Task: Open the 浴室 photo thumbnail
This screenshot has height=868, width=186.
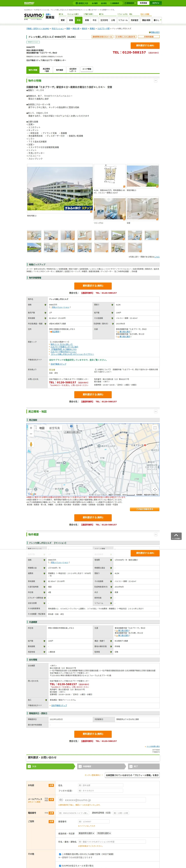Action: [143, 209]
